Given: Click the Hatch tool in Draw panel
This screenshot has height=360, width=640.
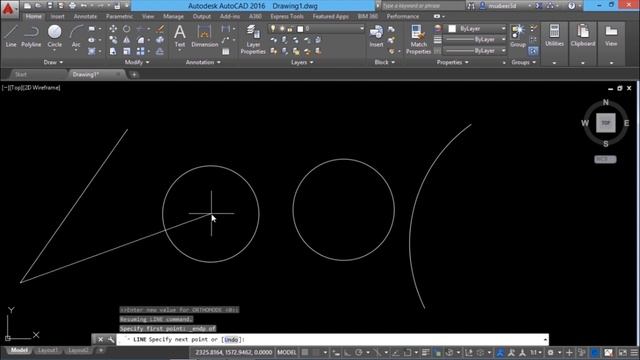Looking at the screenshot, I should click(92, 51).
